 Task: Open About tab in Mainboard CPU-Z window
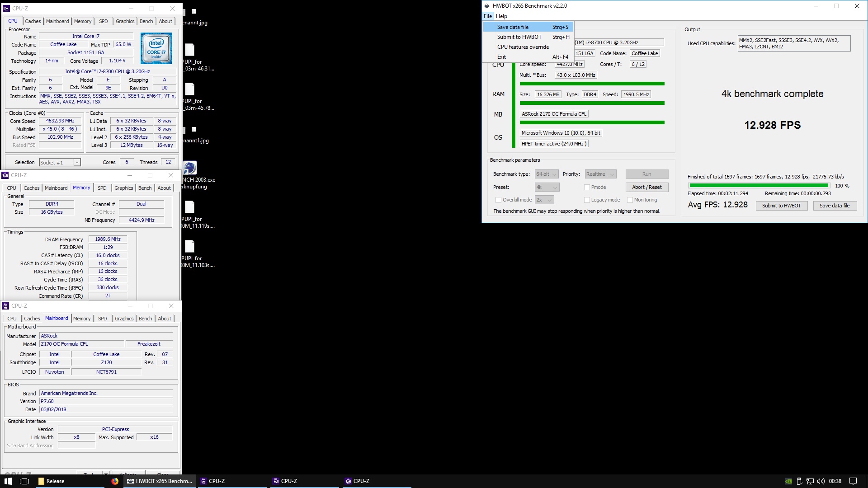pyautogui.click(x=165, y=319)
